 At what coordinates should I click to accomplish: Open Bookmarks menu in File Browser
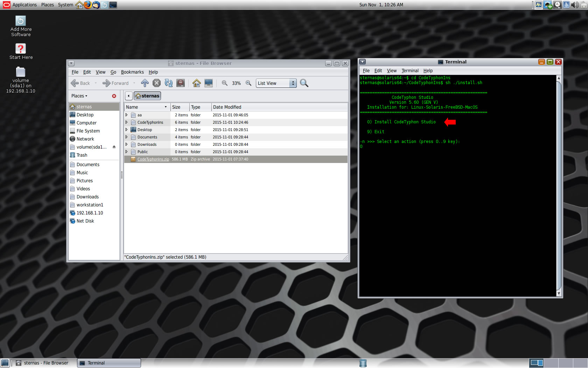[x=132, y=72]
